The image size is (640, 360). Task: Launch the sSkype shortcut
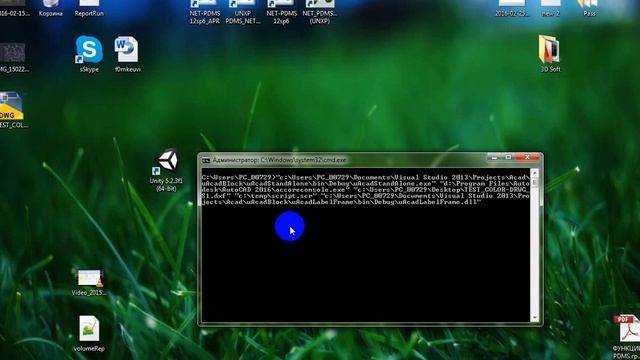[89, 54]
